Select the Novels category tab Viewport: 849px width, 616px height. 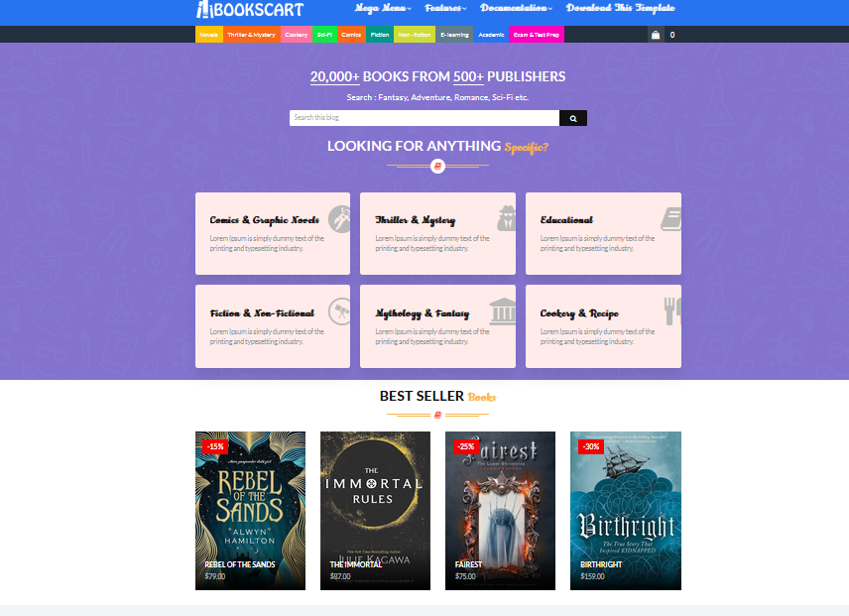pyautogui.click(x=209, y=34)
